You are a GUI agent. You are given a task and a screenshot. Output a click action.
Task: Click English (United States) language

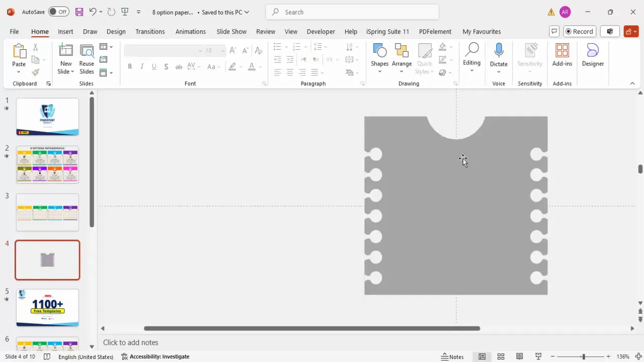click(86, 356)
